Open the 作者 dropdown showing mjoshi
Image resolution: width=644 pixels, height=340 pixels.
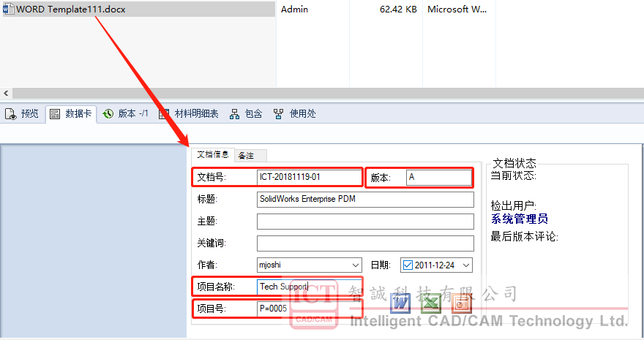click(x=310, y=265)
